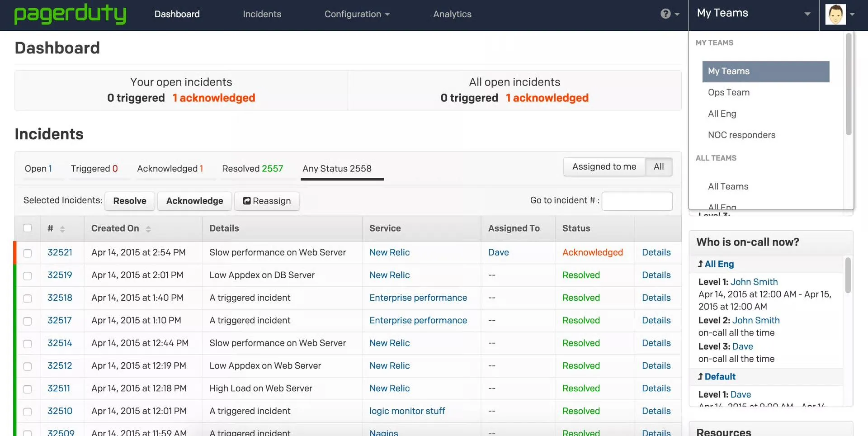Show All assigned incidents toggle

[x=659, y=166]
